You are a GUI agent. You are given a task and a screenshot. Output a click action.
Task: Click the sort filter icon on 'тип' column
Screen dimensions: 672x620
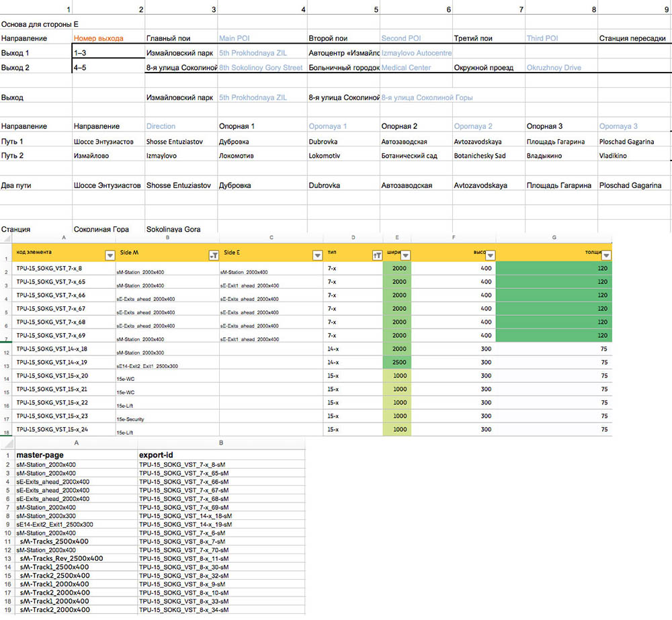pos(376,255)
